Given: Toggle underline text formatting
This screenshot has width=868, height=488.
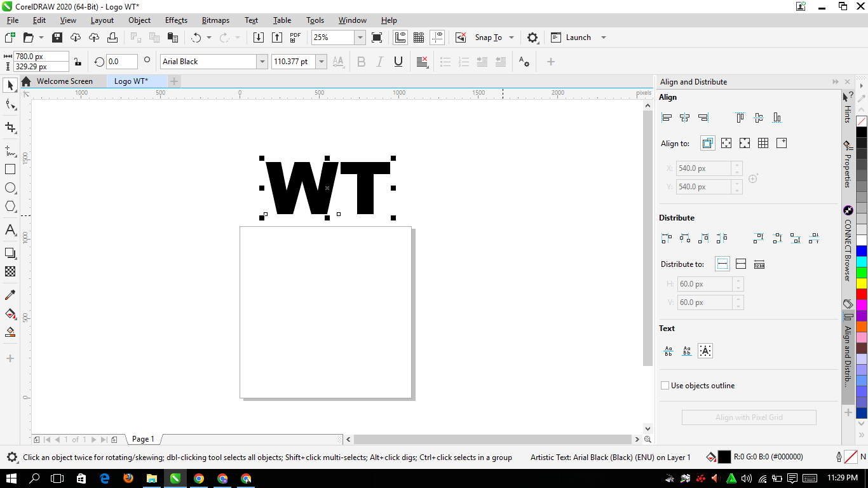Looking at the screenshot, I should [398, 62].
